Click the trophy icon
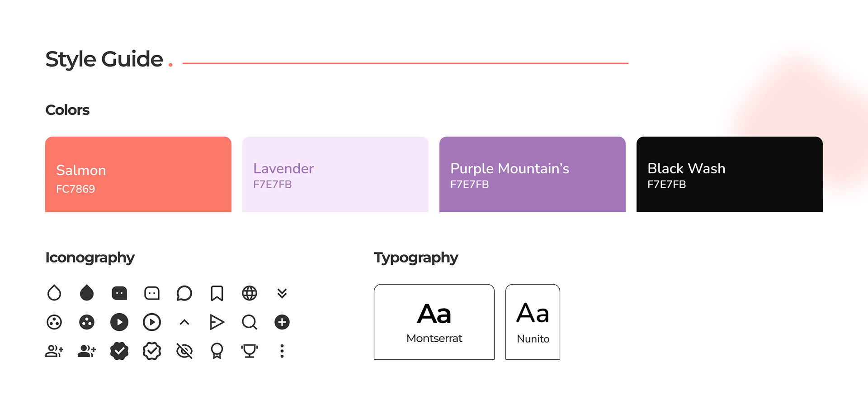This screenshot has height=405, width=868. (x=250, y=351)
